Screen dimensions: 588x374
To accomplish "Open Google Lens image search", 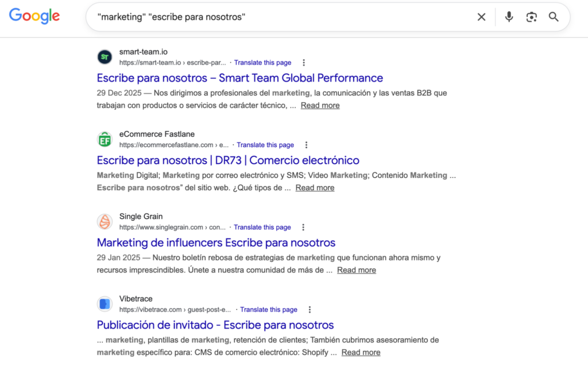I will click(531, 17).
